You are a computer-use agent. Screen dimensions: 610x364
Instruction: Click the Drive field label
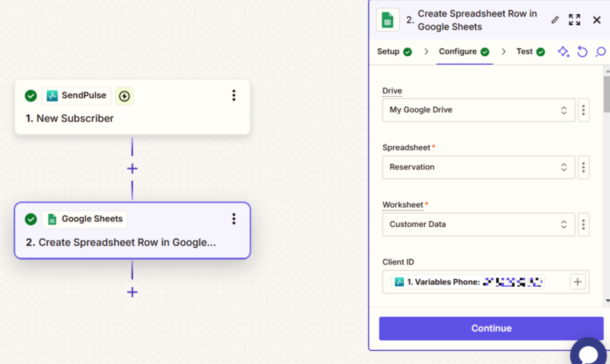pos(392,91)
